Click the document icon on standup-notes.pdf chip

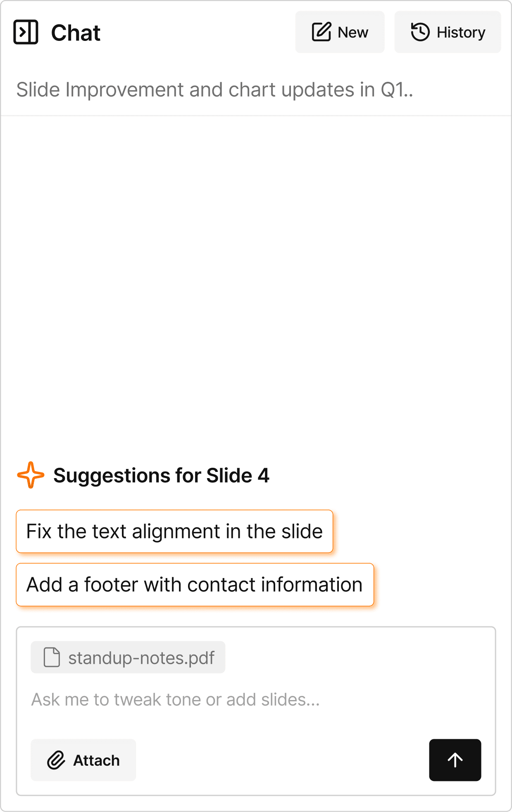(x=51, y=657)
